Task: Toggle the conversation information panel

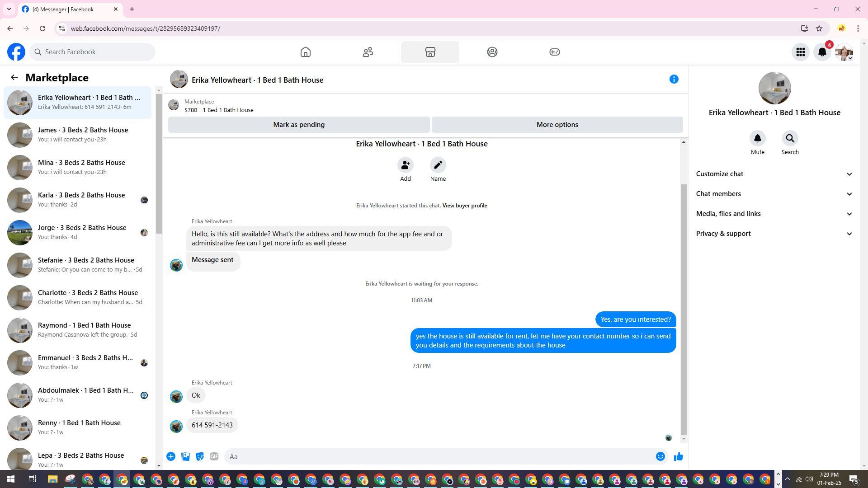Action: pyautogui.click(x=674, y=80)
